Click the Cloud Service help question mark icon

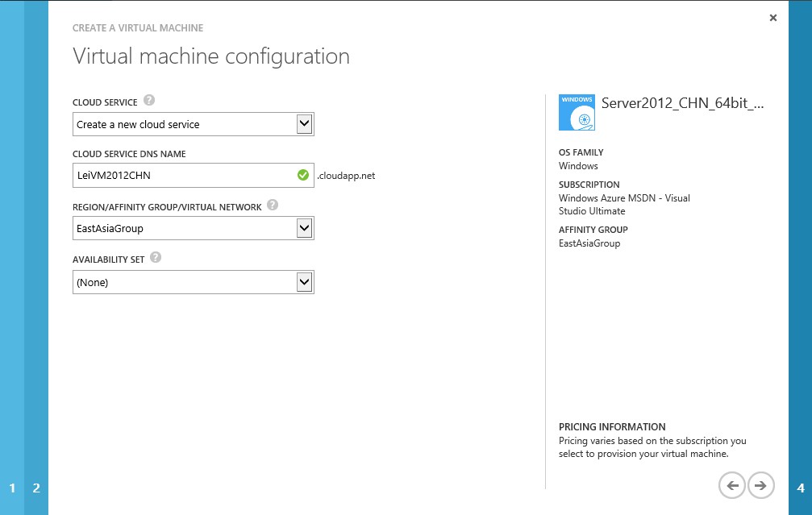[149, 101]
